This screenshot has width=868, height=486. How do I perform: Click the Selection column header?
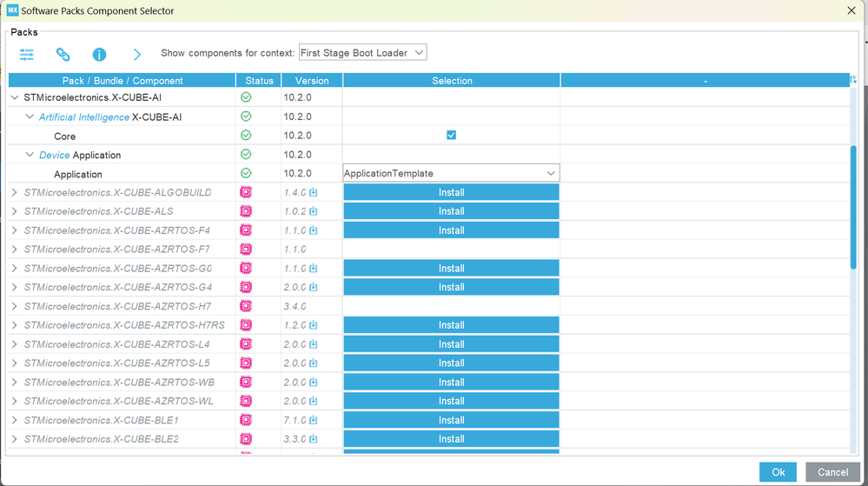tap(452, 80)
